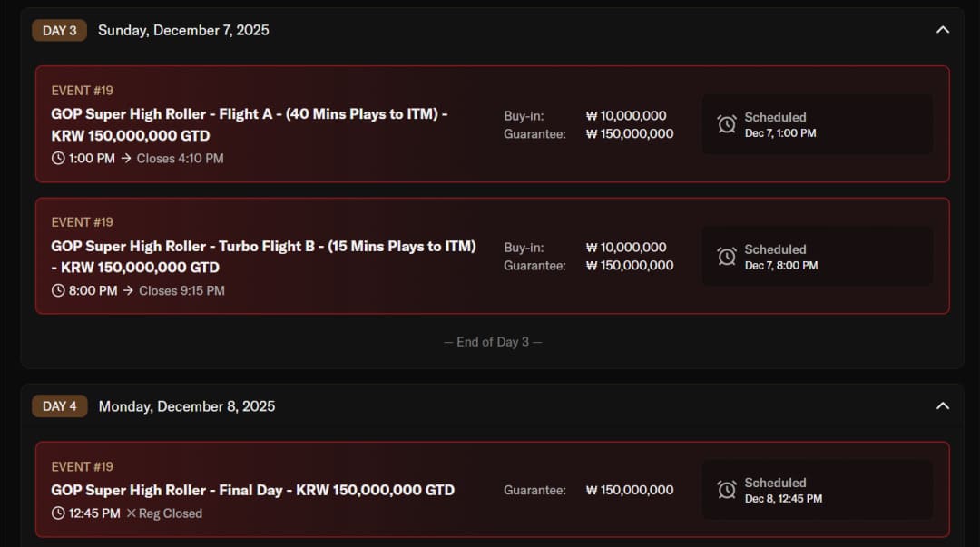Click the clock icon beside 8:00 PM

click(58, 291)
